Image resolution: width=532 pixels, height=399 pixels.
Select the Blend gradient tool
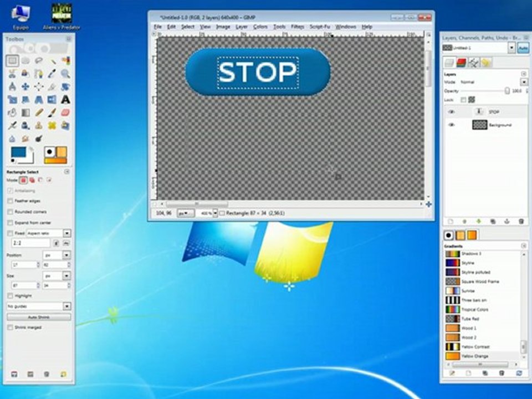click(x=26, y=112)
